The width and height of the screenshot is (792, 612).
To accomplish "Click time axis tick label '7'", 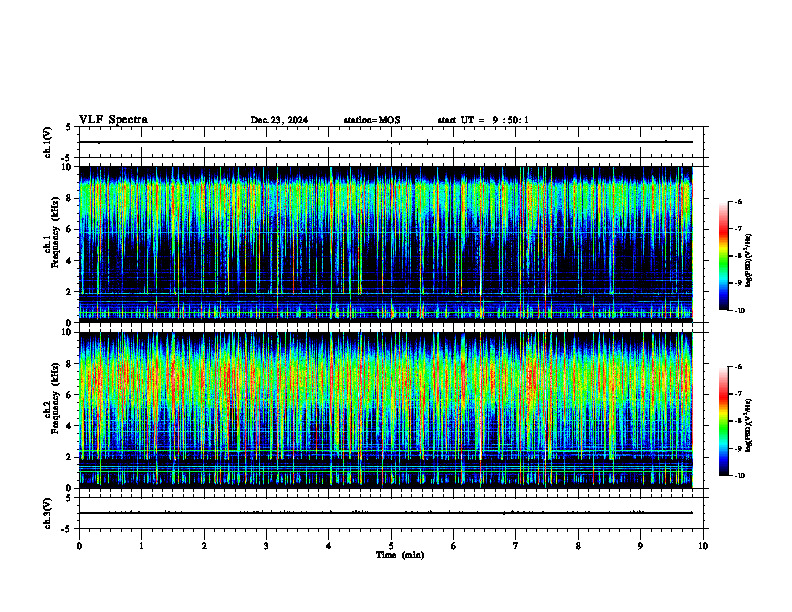I will (516, 546).
